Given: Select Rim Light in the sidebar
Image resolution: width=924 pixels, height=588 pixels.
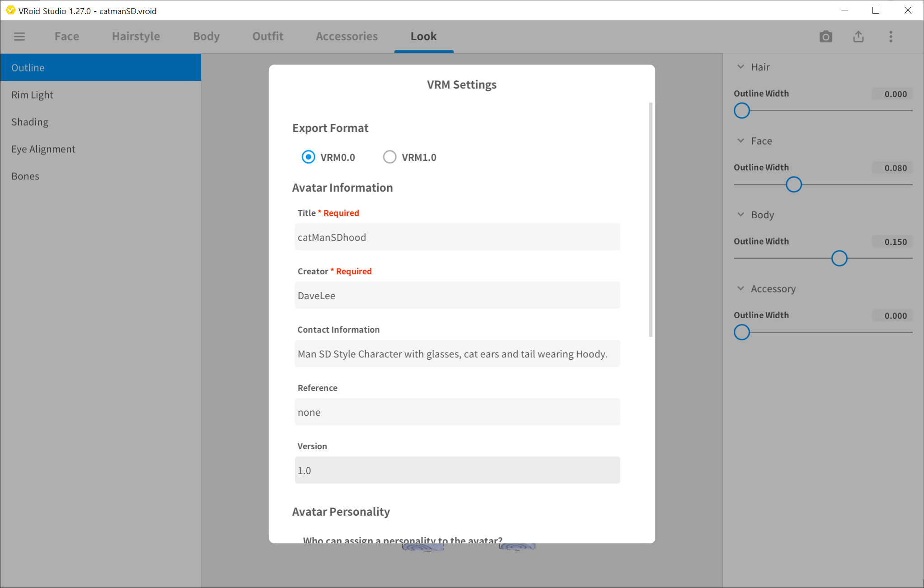Looking at the screenshot, I should [32, 95].
